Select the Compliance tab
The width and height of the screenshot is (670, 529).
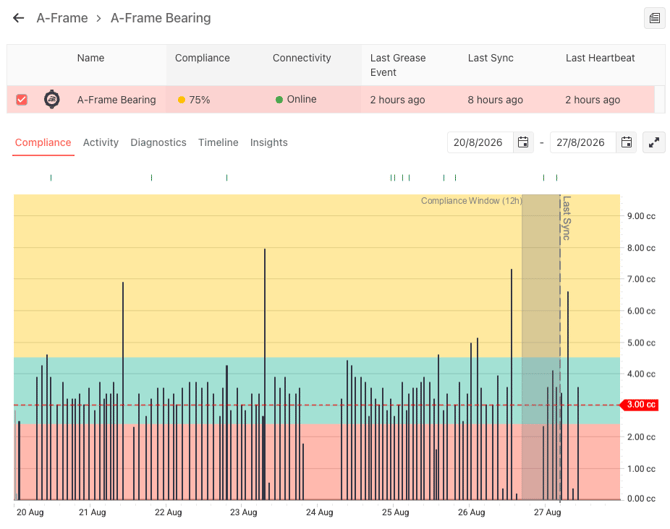click(43, 142)
